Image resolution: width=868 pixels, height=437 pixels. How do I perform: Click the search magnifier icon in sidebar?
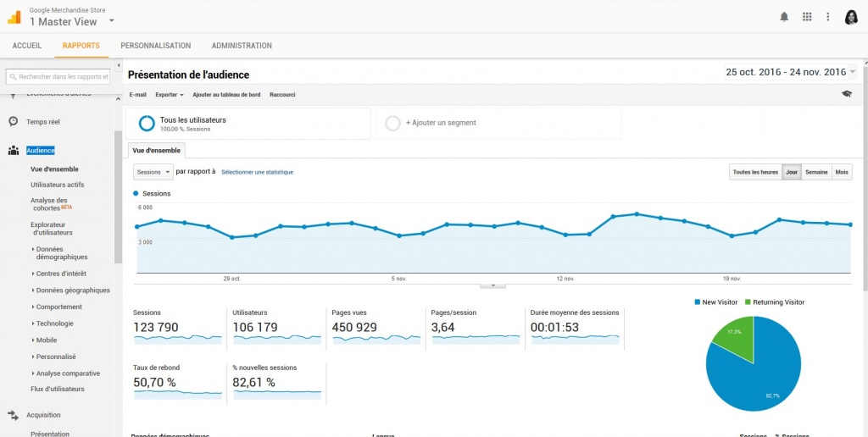13,77
